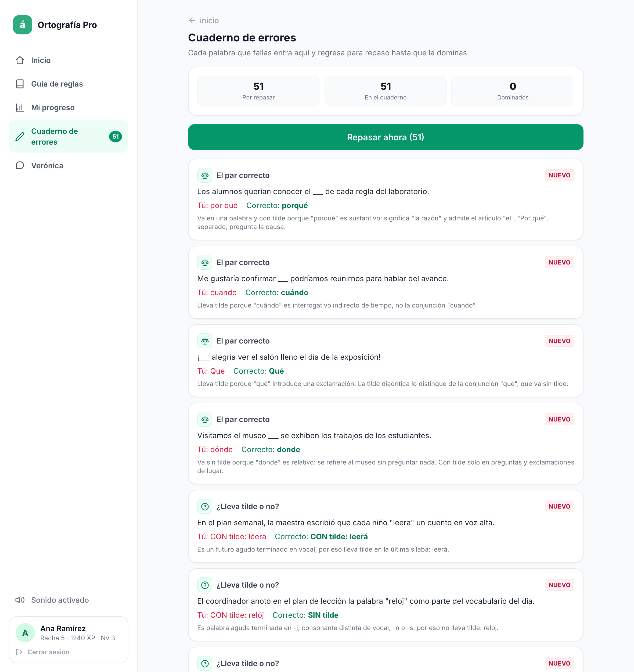Click the house icon next to Inicio
This screenshot has width=634, height=672.
[20, 60]
